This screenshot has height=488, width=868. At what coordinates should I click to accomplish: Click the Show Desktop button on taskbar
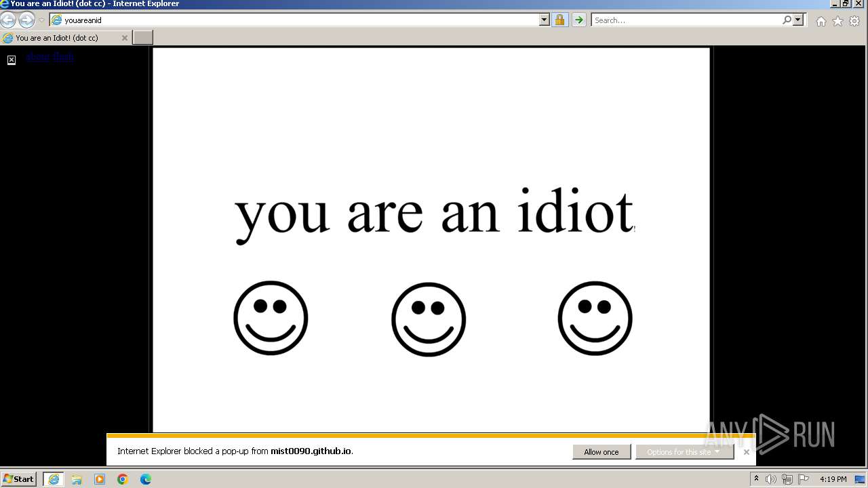[x=861, y=479]
